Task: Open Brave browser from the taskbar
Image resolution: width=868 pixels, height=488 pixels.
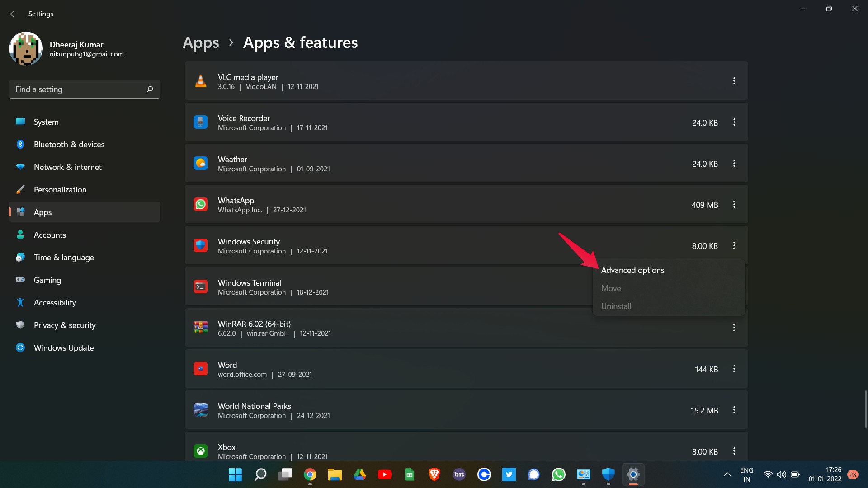Action: click(434, 474)
